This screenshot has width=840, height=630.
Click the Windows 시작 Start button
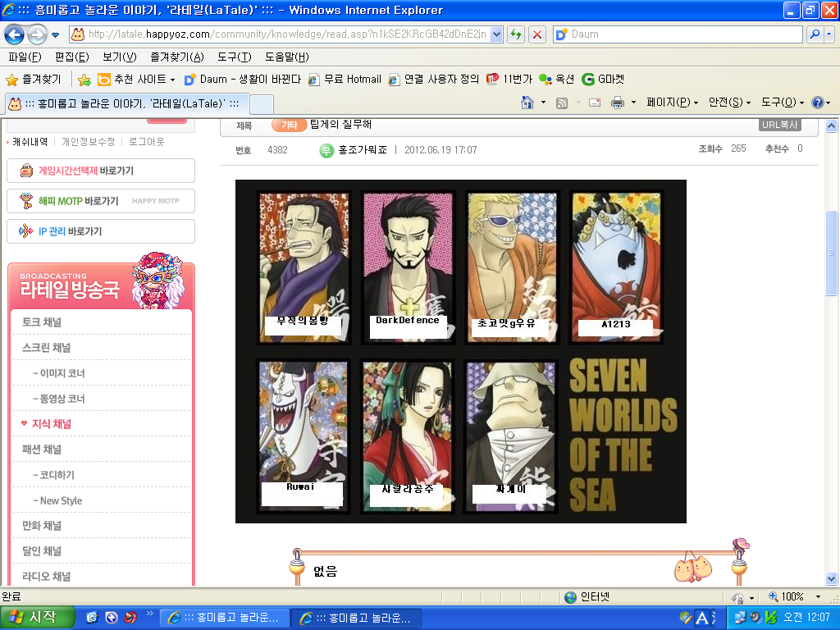pyautogui.click(x=37, y=617)
